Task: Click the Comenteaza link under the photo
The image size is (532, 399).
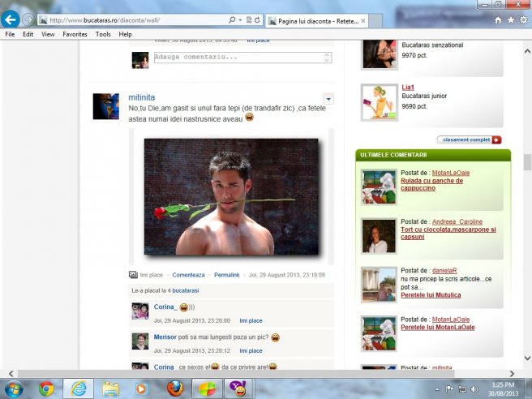Action: click(188, 276)
